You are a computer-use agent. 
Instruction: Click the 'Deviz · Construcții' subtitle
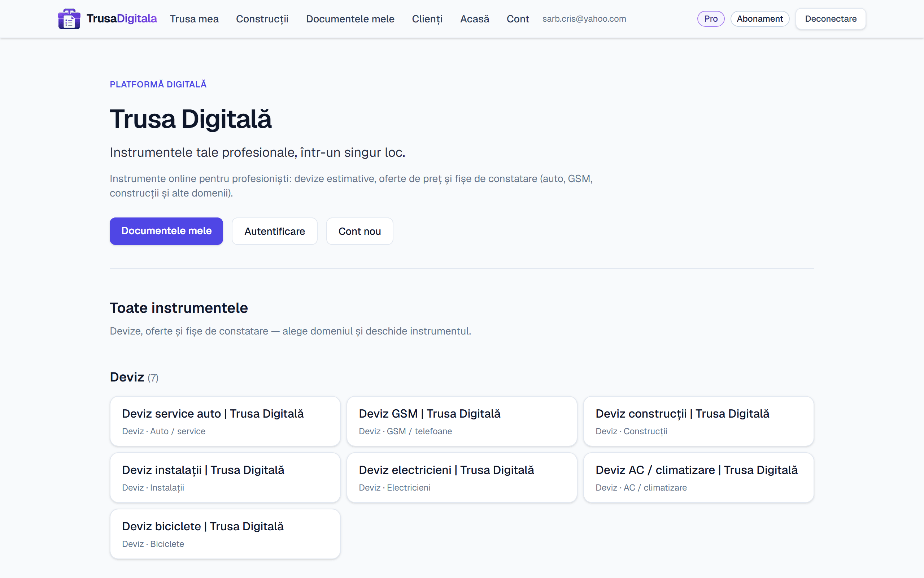[x=631, y=431]
